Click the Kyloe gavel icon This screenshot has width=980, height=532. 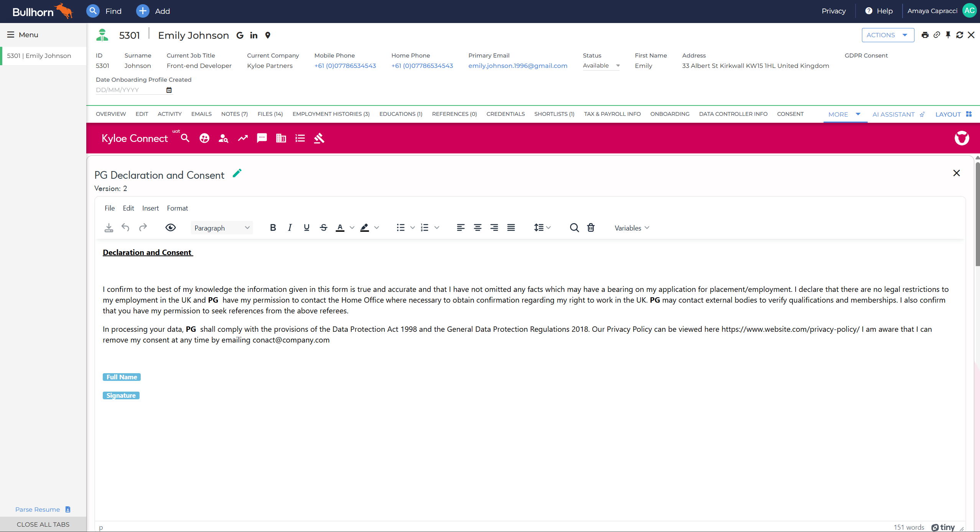(x=319, y=138)
